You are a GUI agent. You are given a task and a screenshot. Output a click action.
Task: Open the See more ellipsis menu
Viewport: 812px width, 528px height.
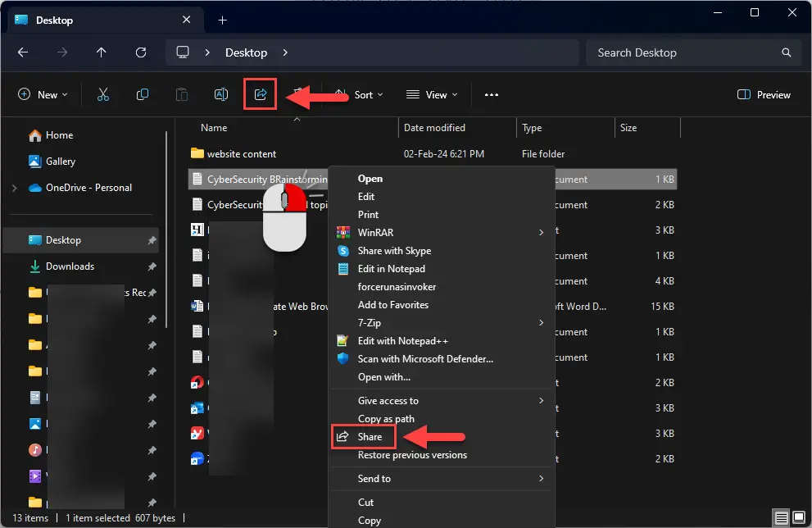pyautogui.click(x=492, y=94)
